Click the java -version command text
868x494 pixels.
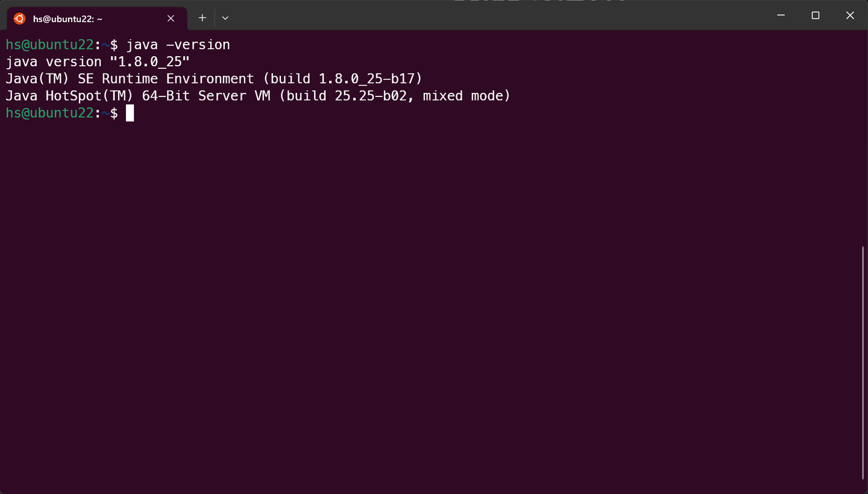point(178,44)
